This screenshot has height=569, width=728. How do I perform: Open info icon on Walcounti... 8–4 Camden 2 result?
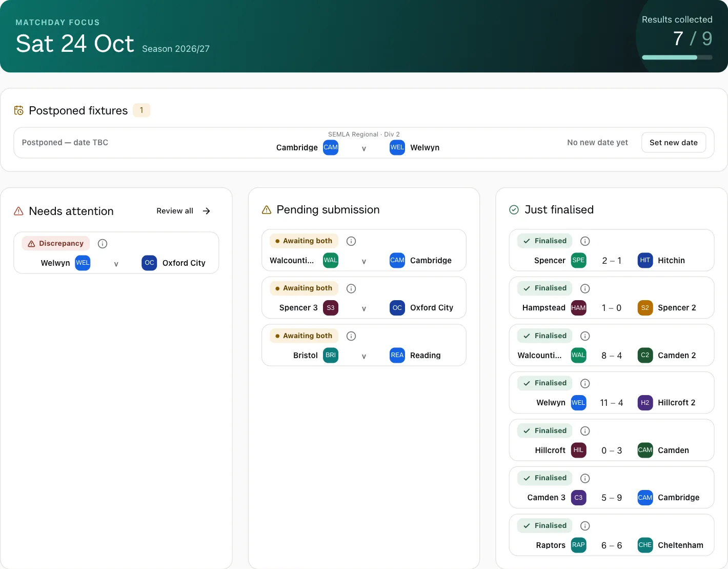(585, 336)
